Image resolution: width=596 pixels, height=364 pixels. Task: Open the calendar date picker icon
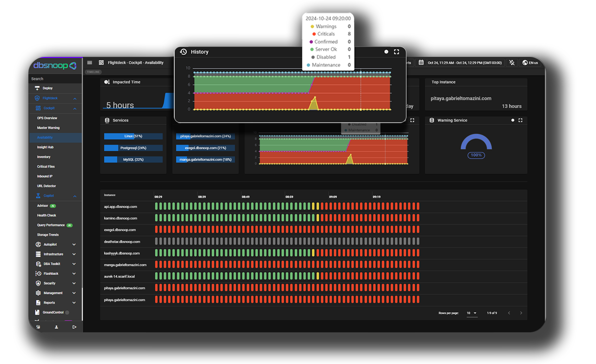tap(421, 62)
